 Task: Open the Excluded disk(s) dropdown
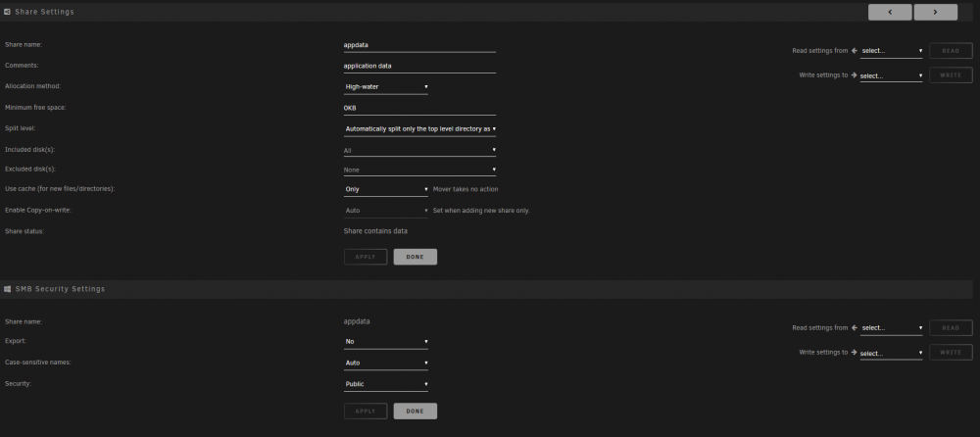(x=419, y=170)
